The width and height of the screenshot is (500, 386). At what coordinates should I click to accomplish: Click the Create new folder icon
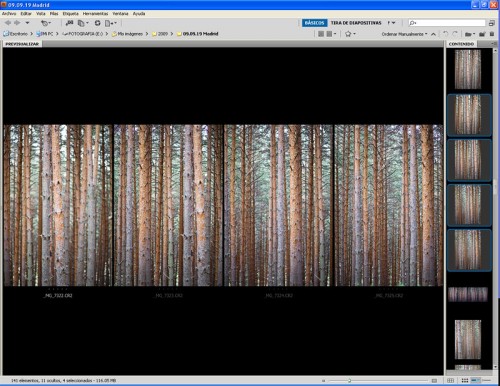[x=482, y=34]
